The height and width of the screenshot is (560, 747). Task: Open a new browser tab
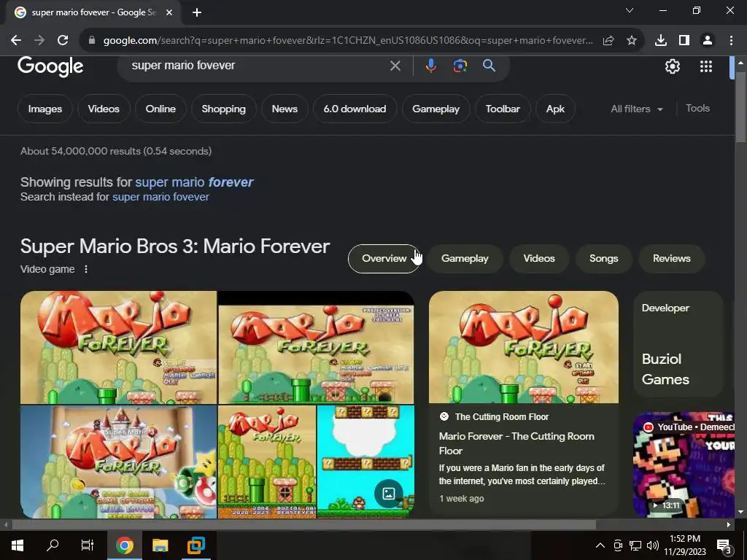197,12
